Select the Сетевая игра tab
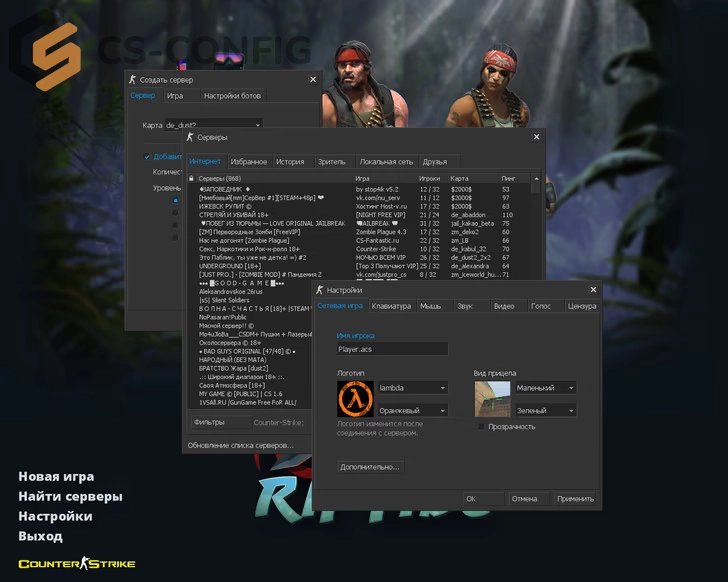The image size is (728, 582). point(340,305)
